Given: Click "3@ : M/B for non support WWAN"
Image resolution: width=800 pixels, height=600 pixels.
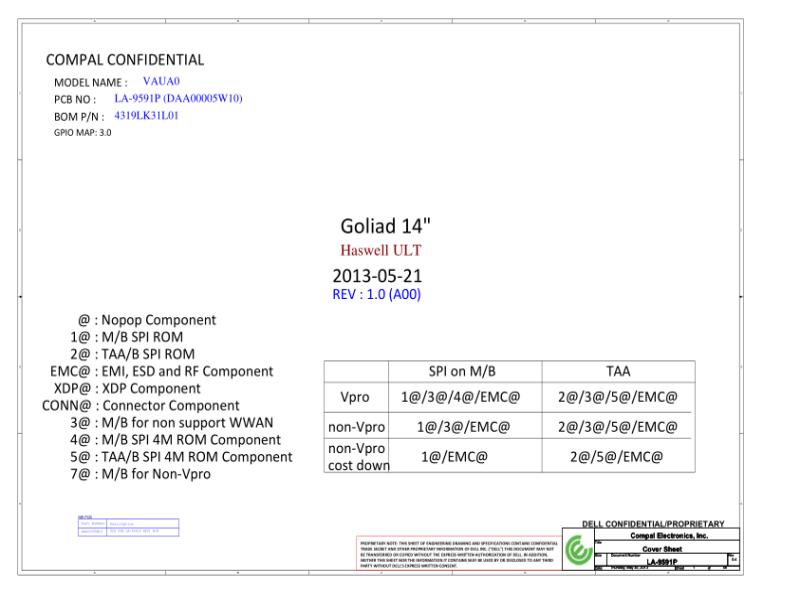Looking at the screenshot, I should coord(172,423).
